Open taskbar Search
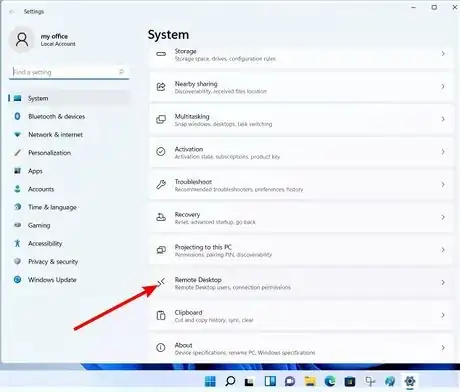This screenshot has height=392, width=460. (230, 381)
